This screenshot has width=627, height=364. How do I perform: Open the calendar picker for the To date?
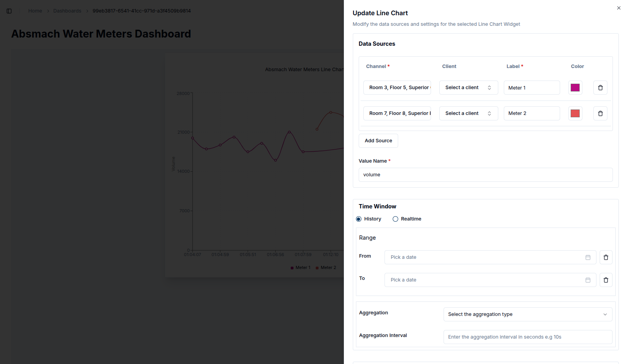[587, 280]
